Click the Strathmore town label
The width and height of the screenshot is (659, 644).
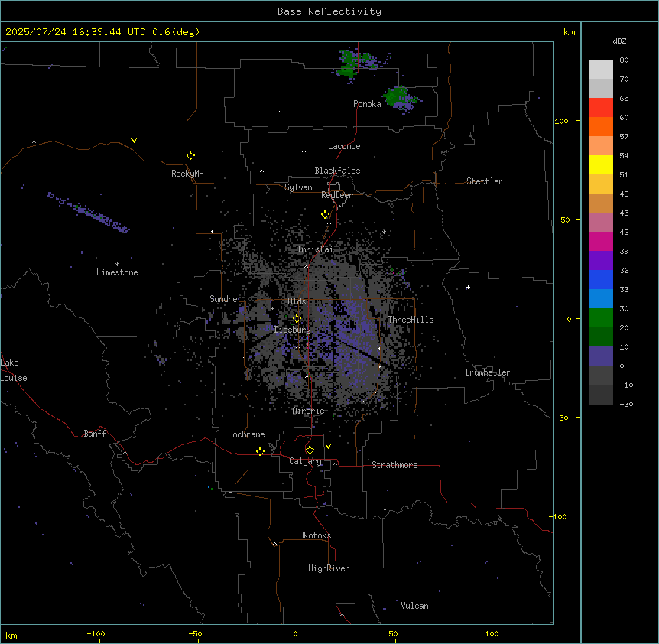click(394, 465)
